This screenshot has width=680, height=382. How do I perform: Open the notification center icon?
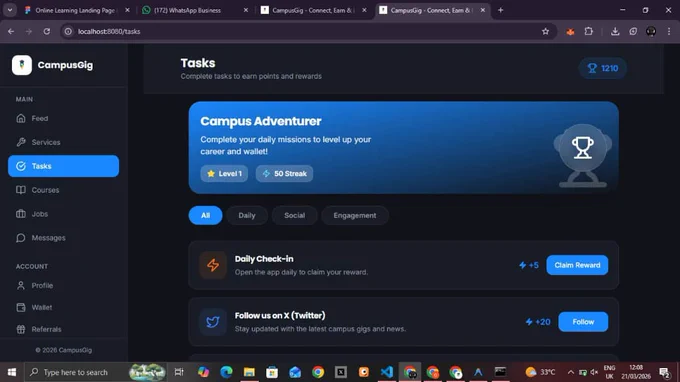coord(665,372)
